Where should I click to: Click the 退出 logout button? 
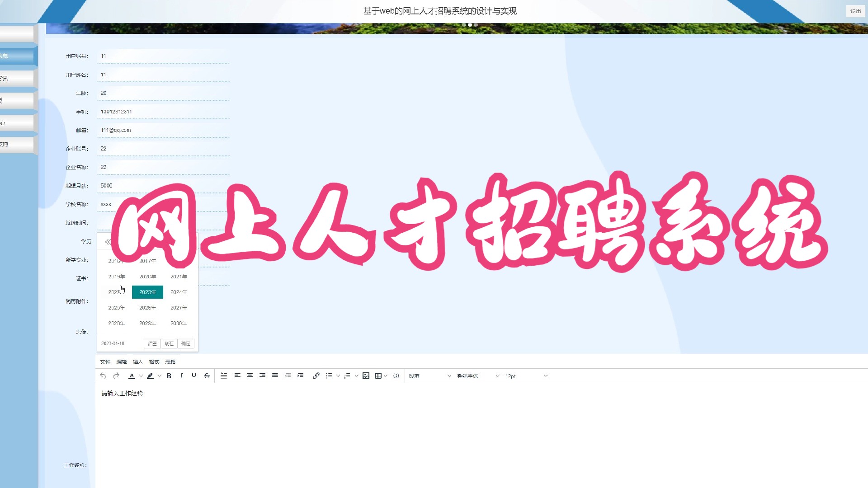[x=855, y=11]
